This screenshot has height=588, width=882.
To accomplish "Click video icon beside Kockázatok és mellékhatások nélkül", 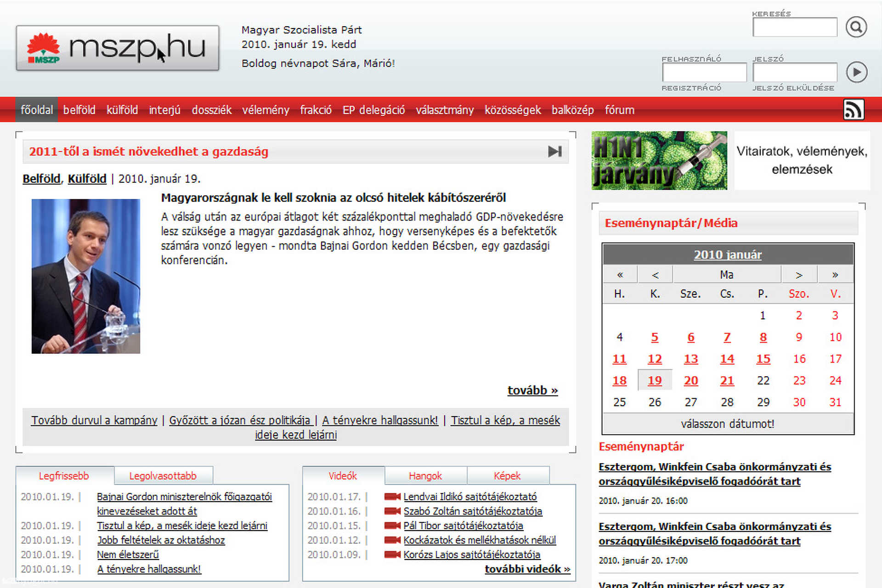I will coord(392,540).
